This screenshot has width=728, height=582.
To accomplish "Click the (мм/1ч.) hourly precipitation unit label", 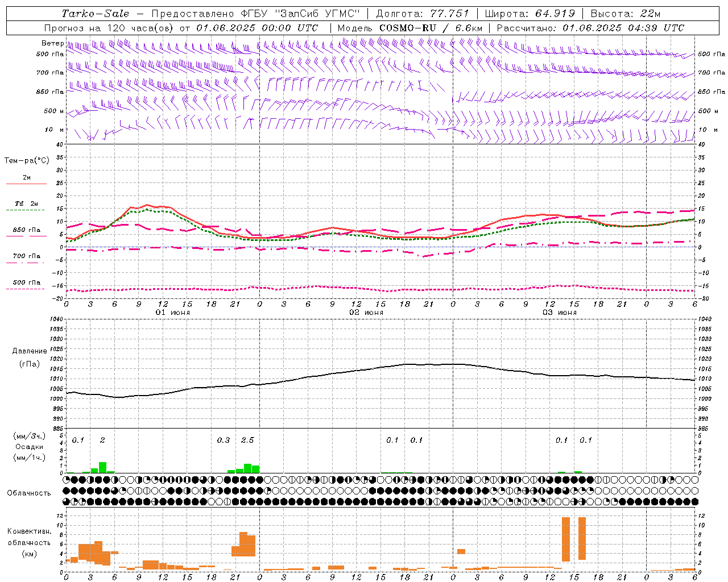I will coord(30,458).
